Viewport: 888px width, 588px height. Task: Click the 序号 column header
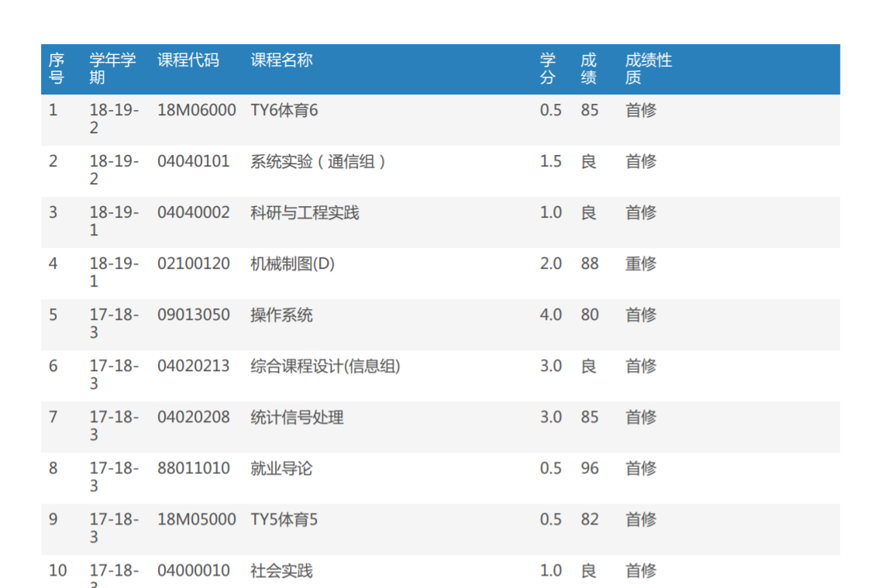point(57,68)
